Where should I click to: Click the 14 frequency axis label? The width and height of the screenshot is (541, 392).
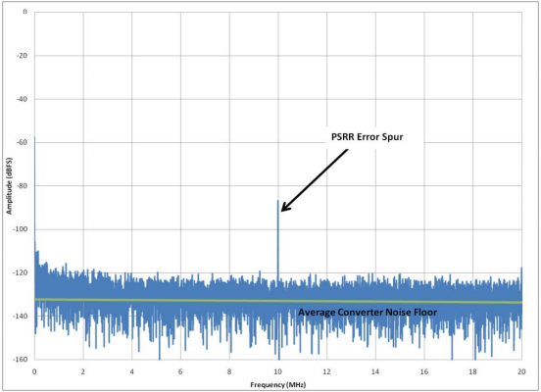pyautogui.click(x=375, y=371)
